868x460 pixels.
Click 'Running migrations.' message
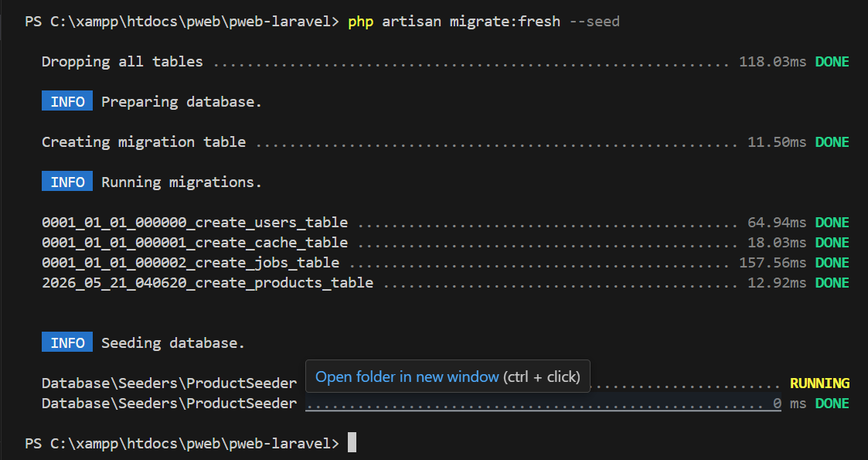tap(182, 182)
